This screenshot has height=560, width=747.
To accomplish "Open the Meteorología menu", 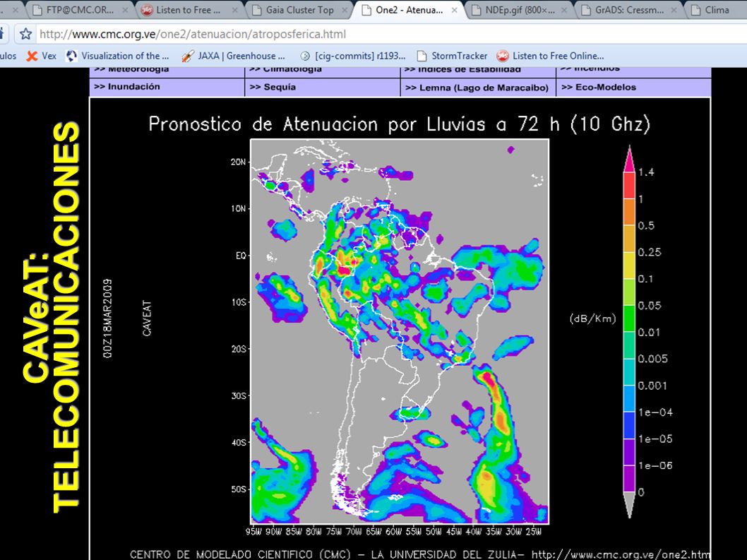I will click(x=167, y=71).
